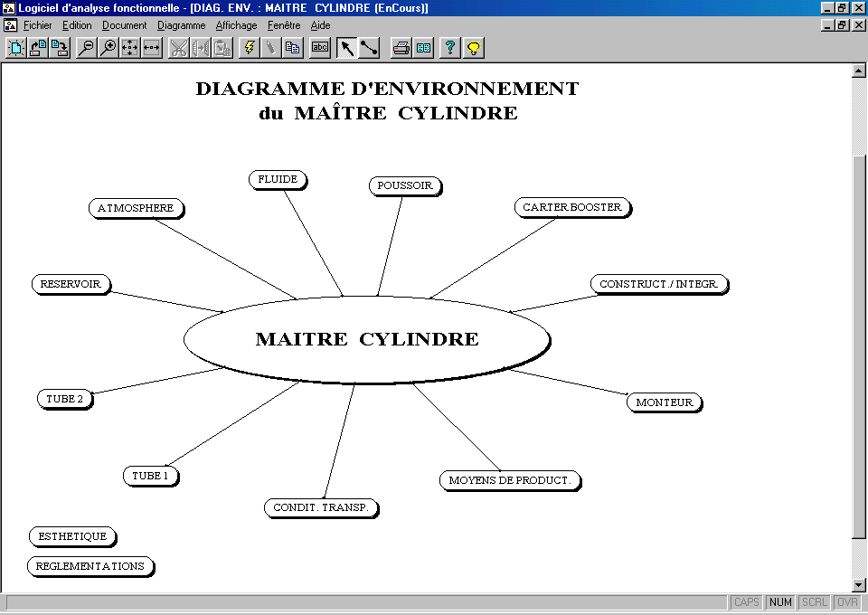Click the greyed pencil/tag toolbar icon
The height and width of the screenshot is (615, 868).
click(270, 48)
